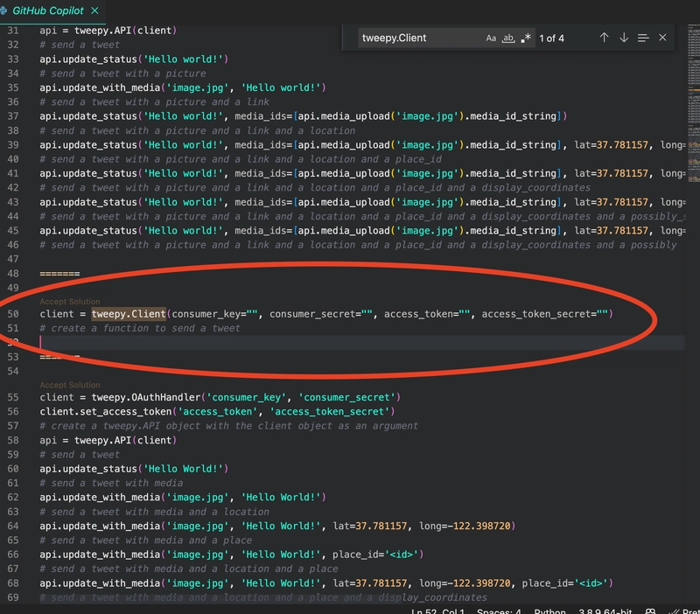Toggle Match Case in search box

[491, 38]
